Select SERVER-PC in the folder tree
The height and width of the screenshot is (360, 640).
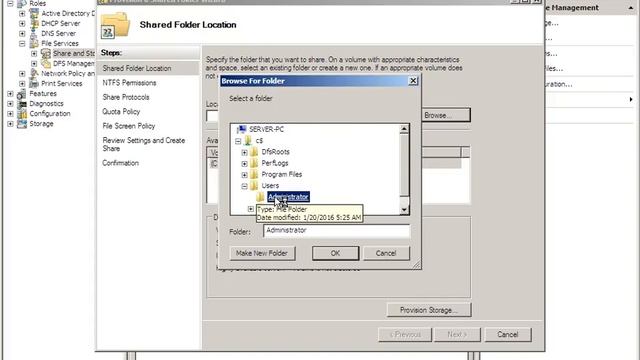tap(267, 129)
